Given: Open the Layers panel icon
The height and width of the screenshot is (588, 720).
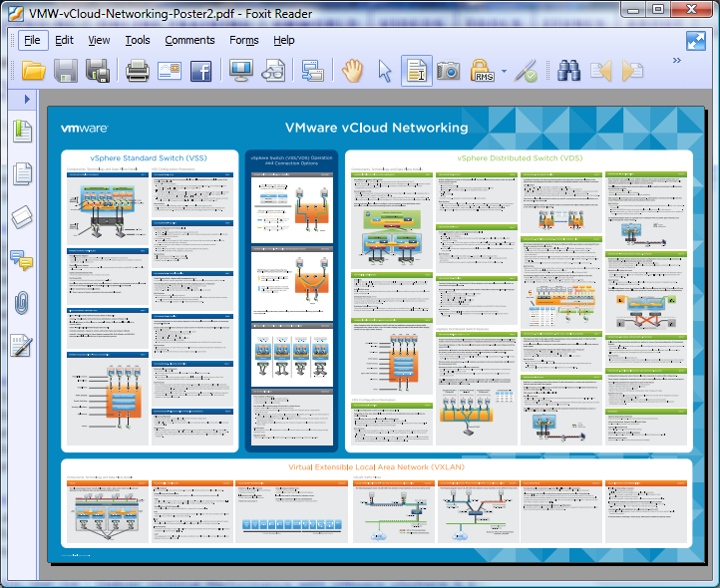Looking at the screenshot, I should coord(22,216).
